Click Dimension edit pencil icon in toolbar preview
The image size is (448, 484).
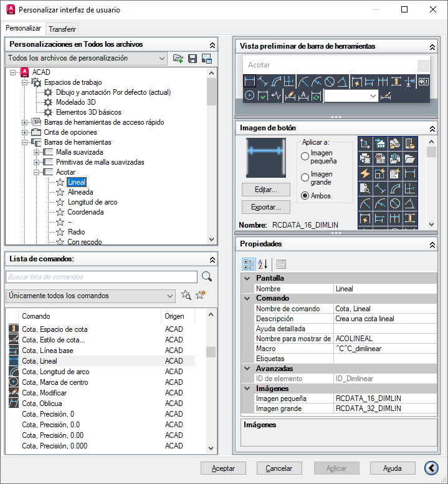(290, 95)
